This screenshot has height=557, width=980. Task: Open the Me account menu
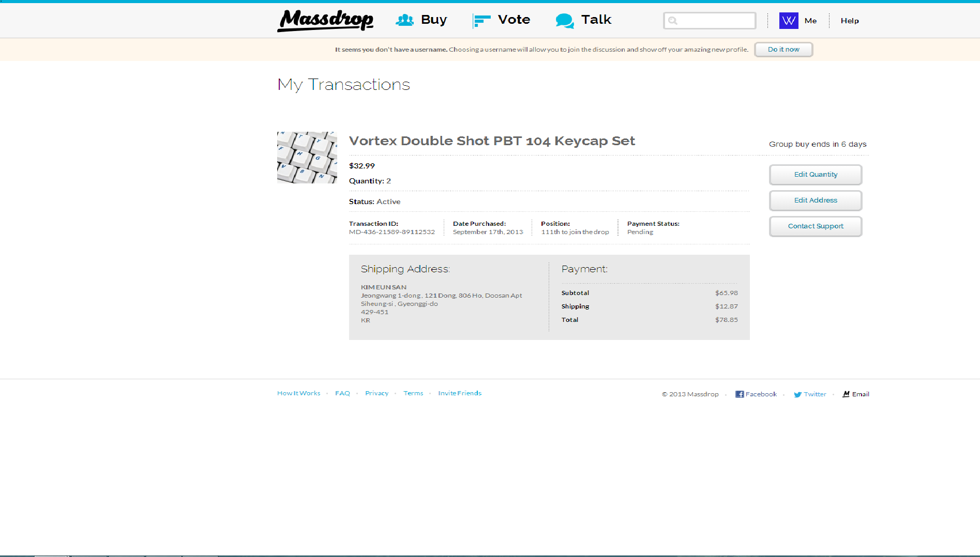[810, 21]
